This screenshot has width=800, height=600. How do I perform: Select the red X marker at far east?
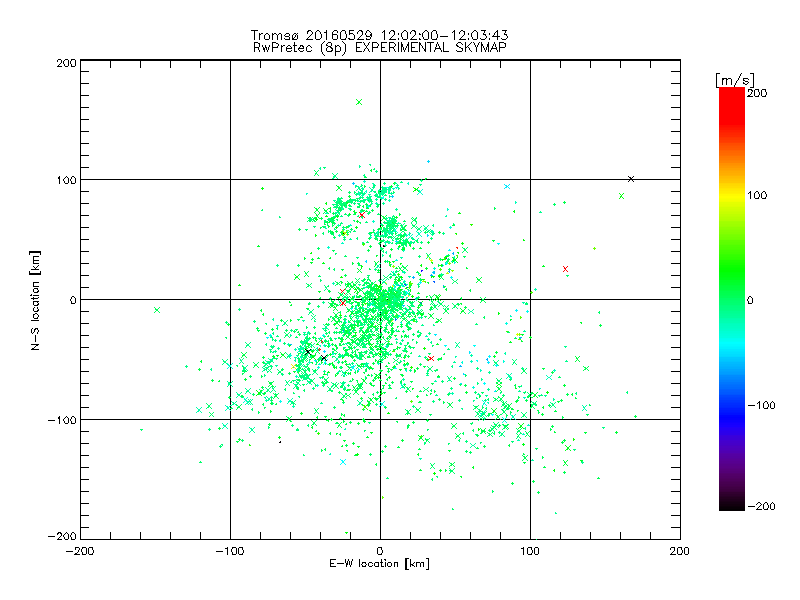coord(565,269)
